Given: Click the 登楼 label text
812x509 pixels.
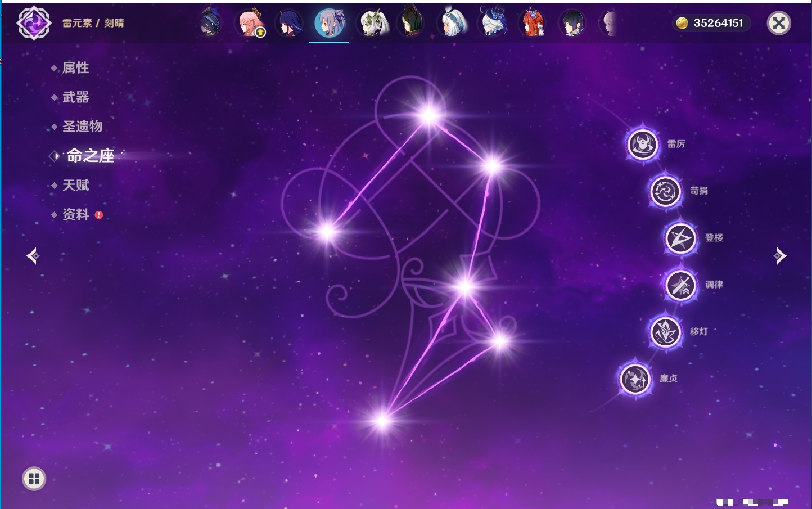Looking at the screenshot, I should coord(714,237).
